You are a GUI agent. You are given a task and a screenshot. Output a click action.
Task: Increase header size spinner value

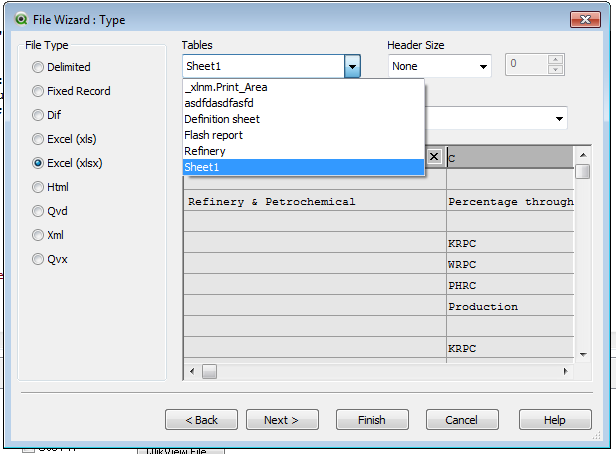tap(556, 60)
